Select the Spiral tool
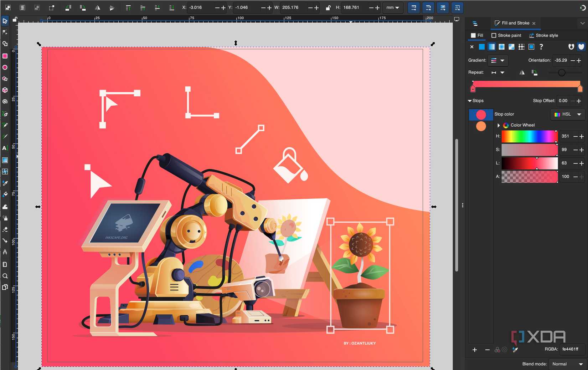Image resolution: width=588 pixels, height=370 pixels. pyautogui.click(x=5, y=101)
